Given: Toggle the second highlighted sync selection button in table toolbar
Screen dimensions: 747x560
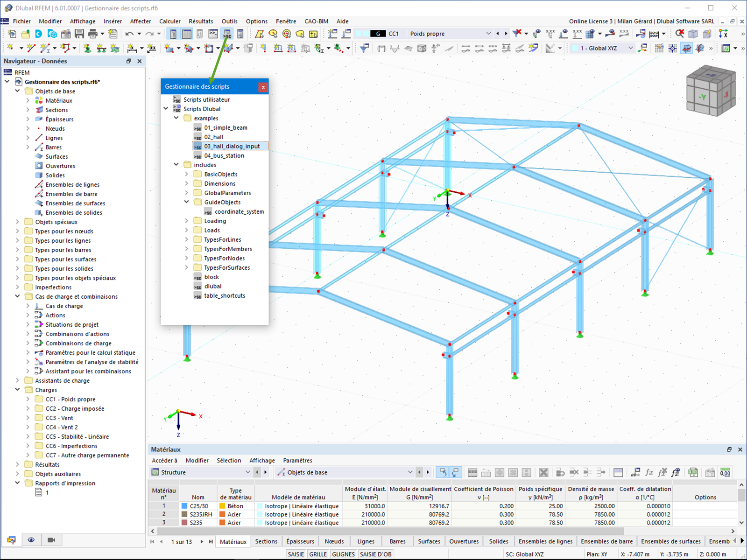Looking at the screenshot, I should (x=455, y=472).
